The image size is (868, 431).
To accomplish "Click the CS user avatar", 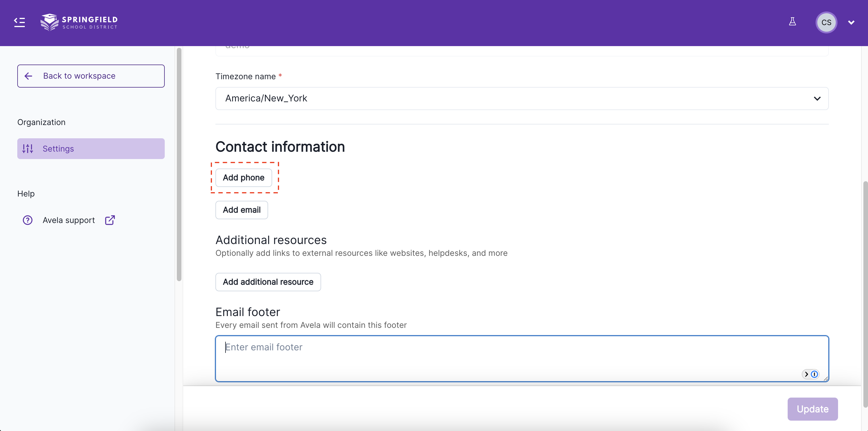I will click(x=826, y=22).
